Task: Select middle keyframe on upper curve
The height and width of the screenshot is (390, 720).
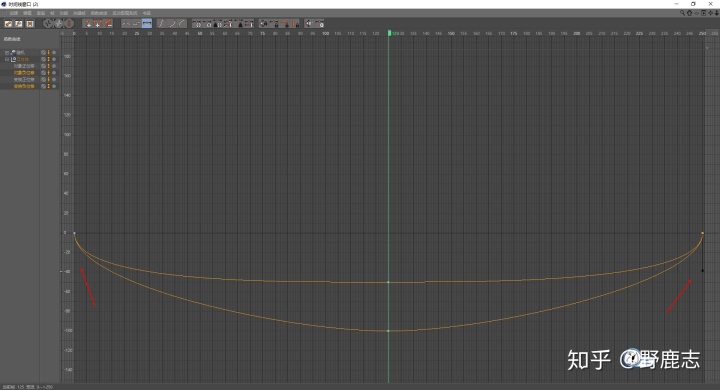Action: 388,282
